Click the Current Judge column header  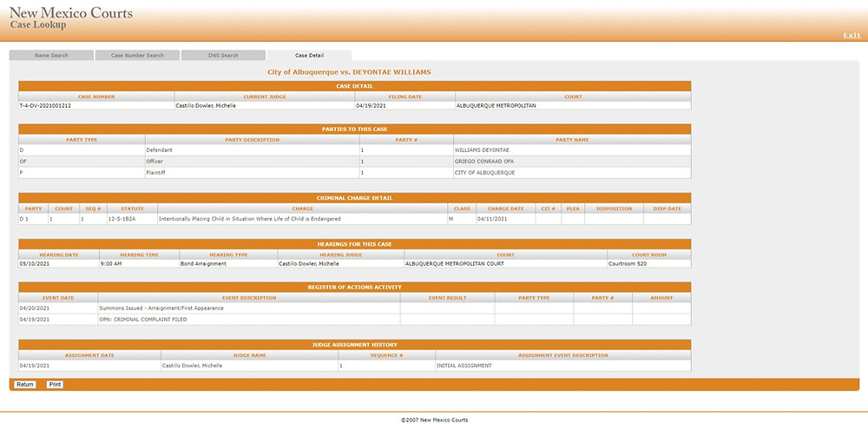264,97
